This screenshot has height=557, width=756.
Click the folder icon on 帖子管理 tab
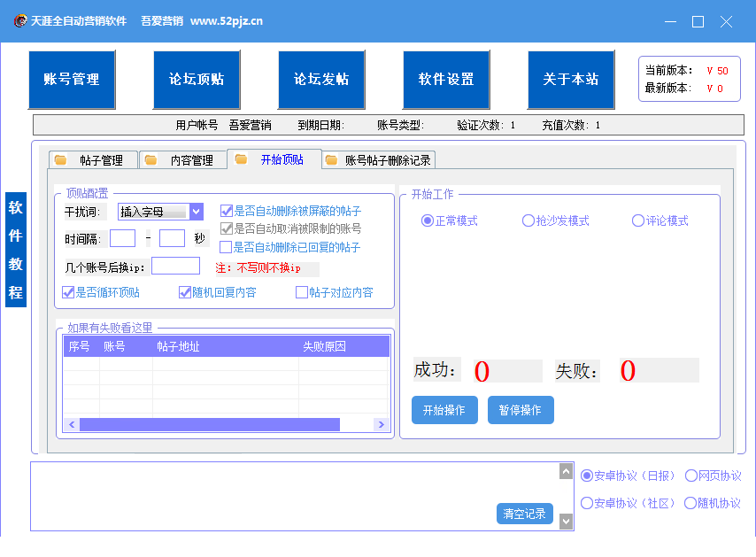click(60, 159)
